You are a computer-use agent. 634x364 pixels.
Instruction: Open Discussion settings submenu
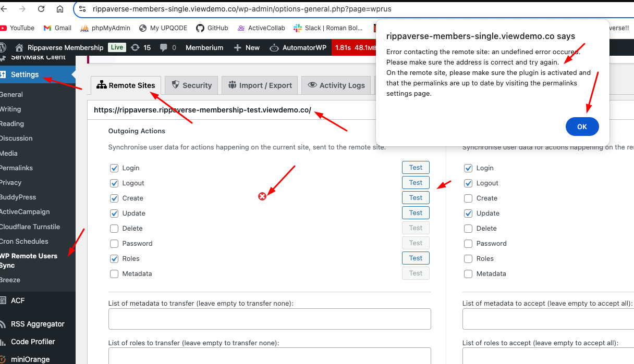click(16, 138)
